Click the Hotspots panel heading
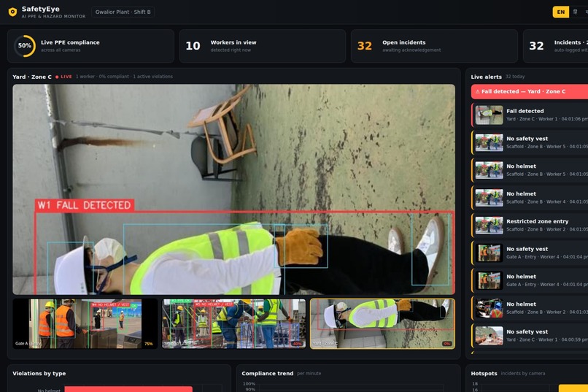The height and width of the screenshot is (392, 588). point(484,373)
